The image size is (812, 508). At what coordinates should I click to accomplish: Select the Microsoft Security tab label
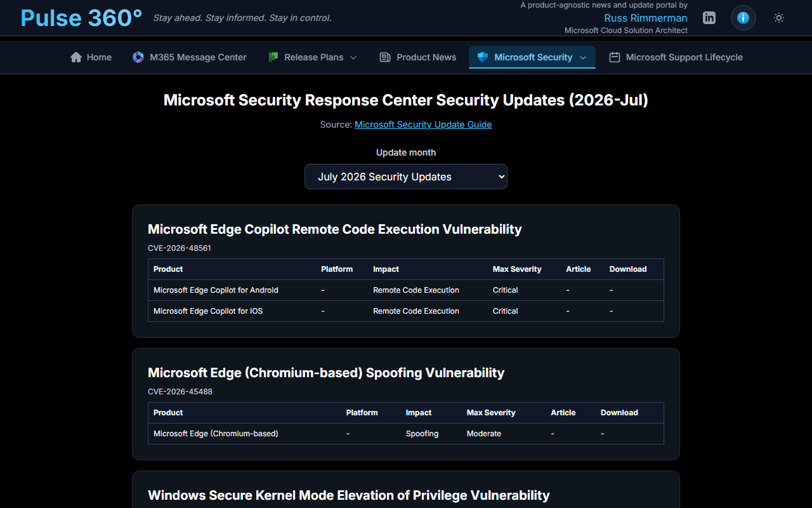click(534, 57)
